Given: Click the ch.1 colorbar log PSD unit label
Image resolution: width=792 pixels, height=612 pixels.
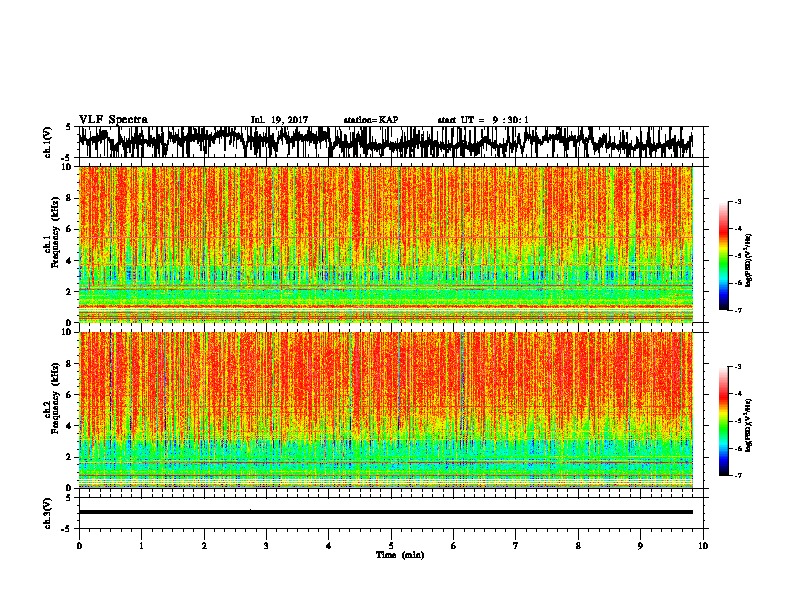Looking at the screenshot, I should pyautogui.click(x=749, y=260).
